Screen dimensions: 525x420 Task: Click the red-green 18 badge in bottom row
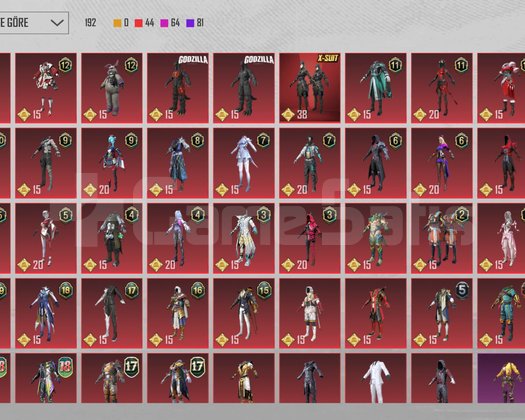pos(65,367)
